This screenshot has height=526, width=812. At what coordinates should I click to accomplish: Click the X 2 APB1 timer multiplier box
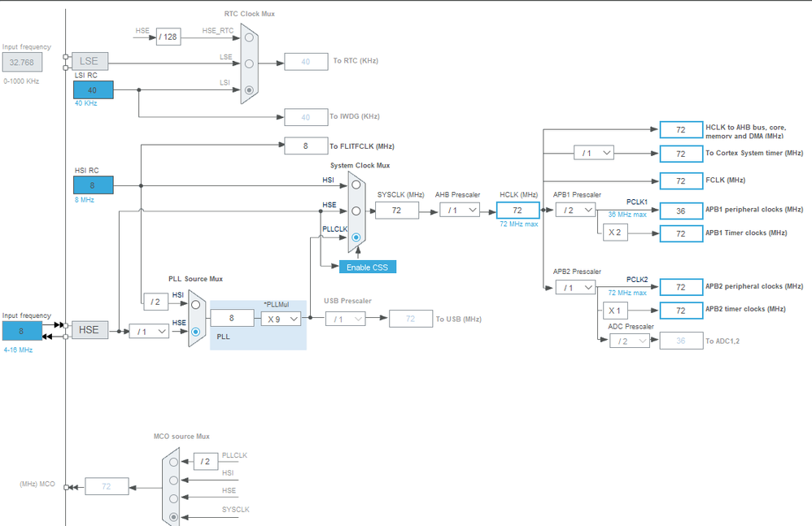(x=615, y=233)
